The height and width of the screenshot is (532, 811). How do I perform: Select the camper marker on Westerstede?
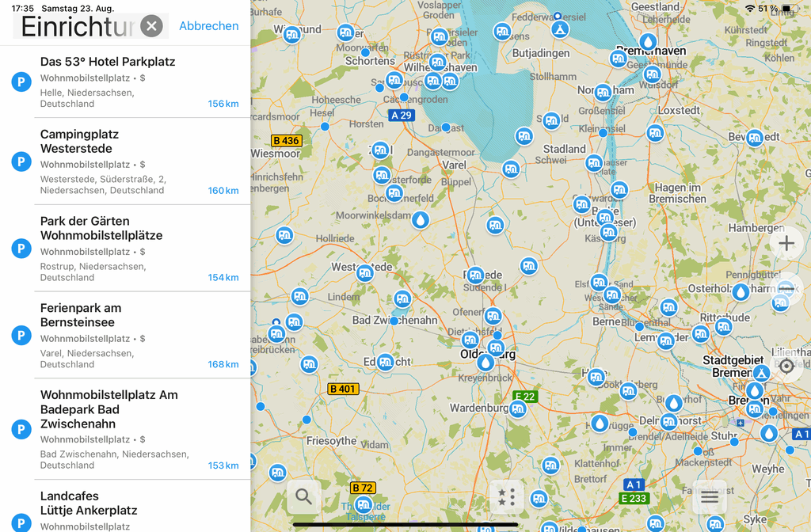(x=365, y=273)
